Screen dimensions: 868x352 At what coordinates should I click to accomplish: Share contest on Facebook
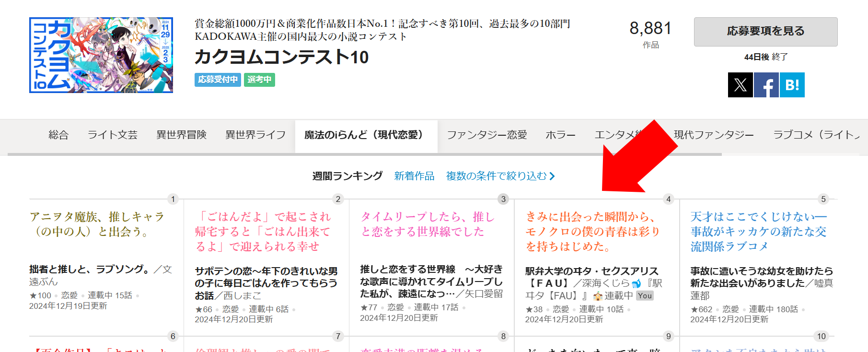766,85
